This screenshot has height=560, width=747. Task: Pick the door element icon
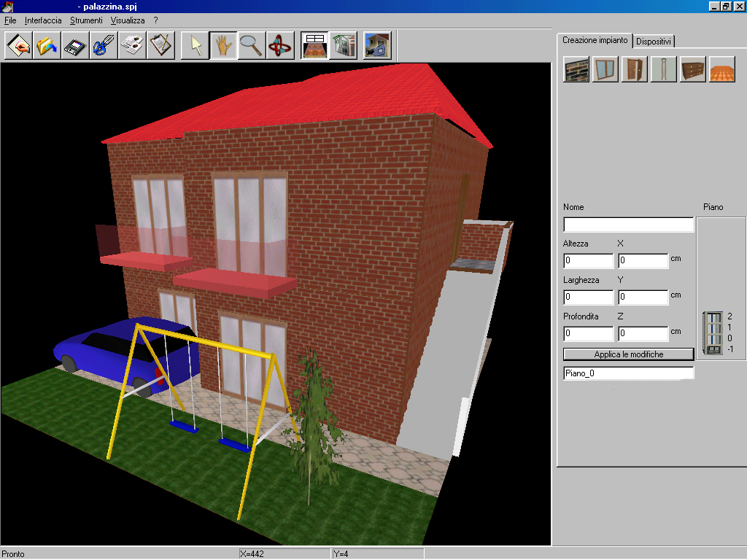(635, 69)
